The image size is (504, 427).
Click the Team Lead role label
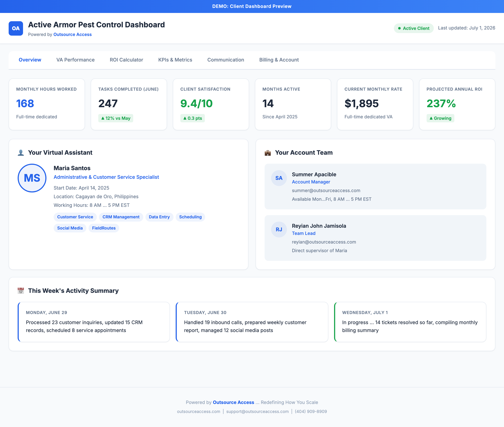pos(303,233)
